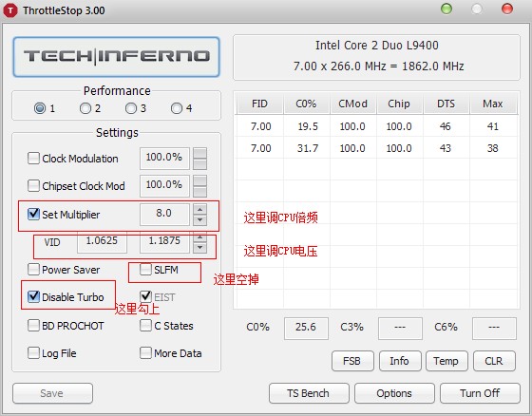
Task: Toggle the SLFM checkbox
Action: 145,270
